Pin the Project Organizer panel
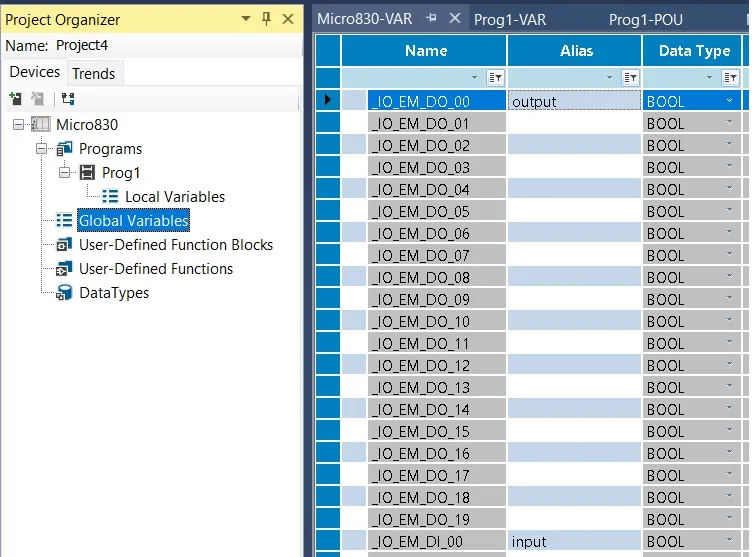The width and height of the screenshot is (752, 557). [267, 19]
